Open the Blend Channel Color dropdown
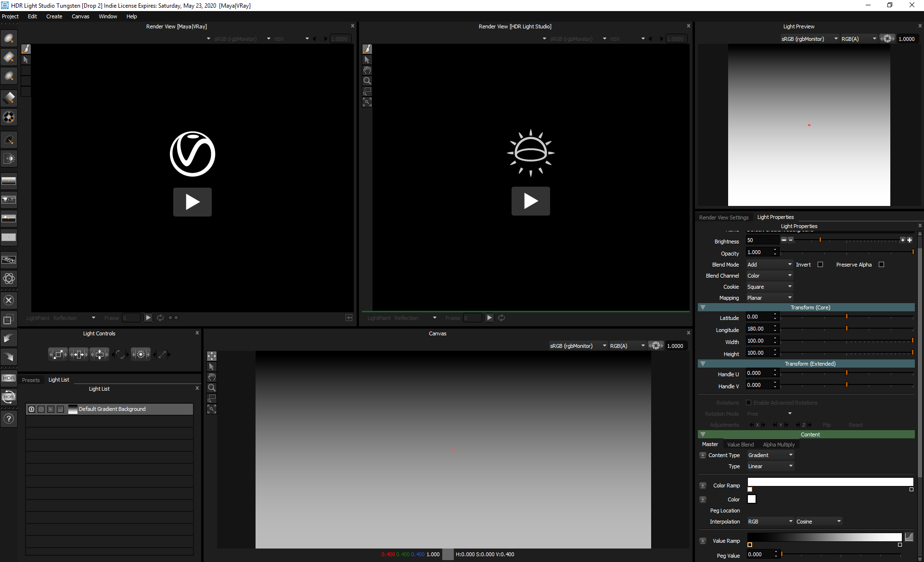 tap(769, 276)
